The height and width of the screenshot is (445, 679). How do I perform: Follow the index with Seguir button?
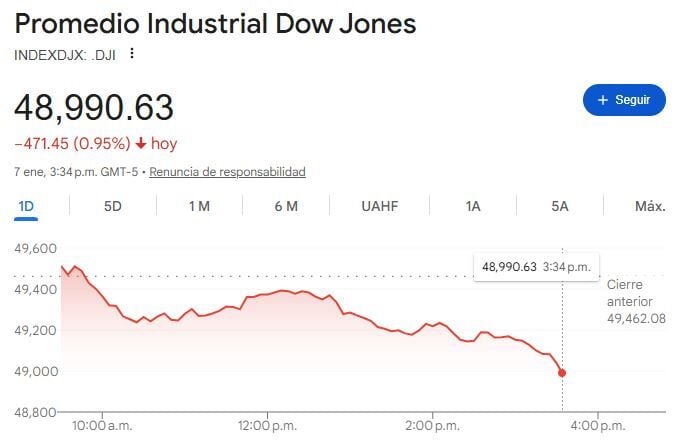(623, 100)
